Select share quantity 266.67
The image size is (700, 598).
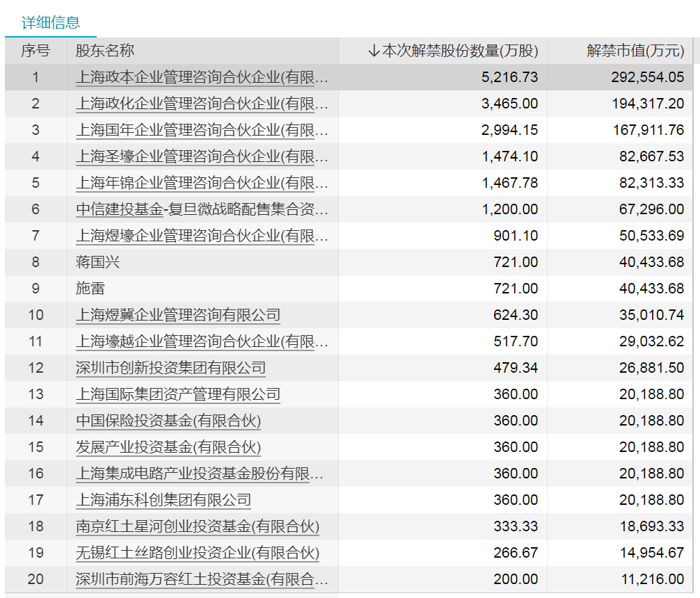[x=516, y=553]
